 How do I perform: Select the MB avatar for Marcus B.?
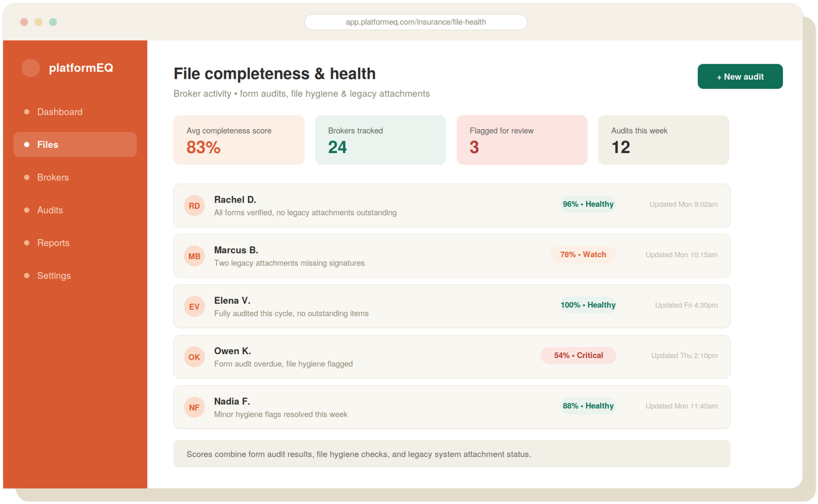(x=194, y=256)
